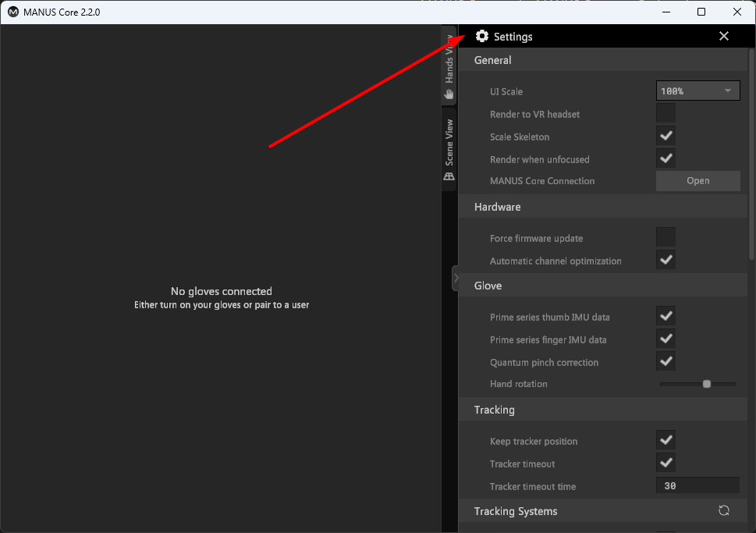Collapse the side panel with arrow handle

point(455,279)
